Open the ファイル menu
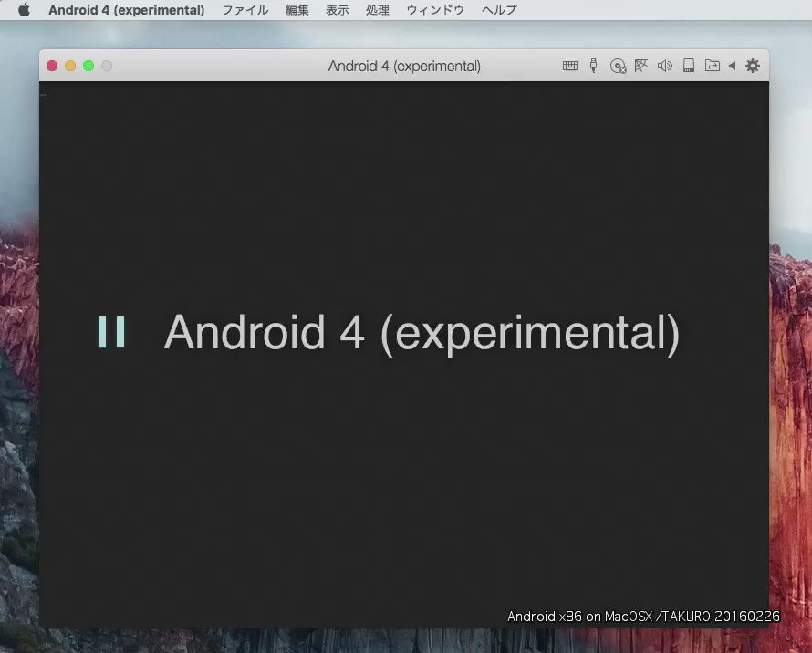The width and height of the screenshot is (812, 653). (x=245, y=10)
